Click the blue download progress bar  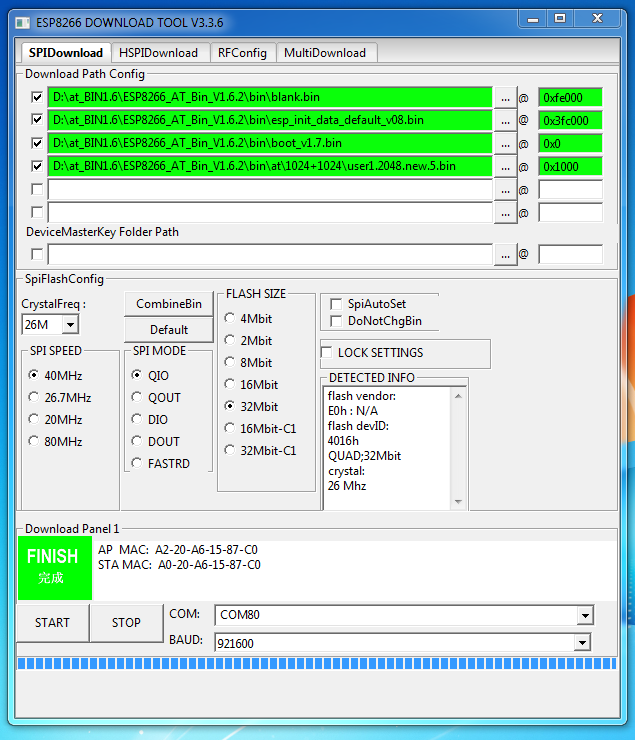(317, 664)
